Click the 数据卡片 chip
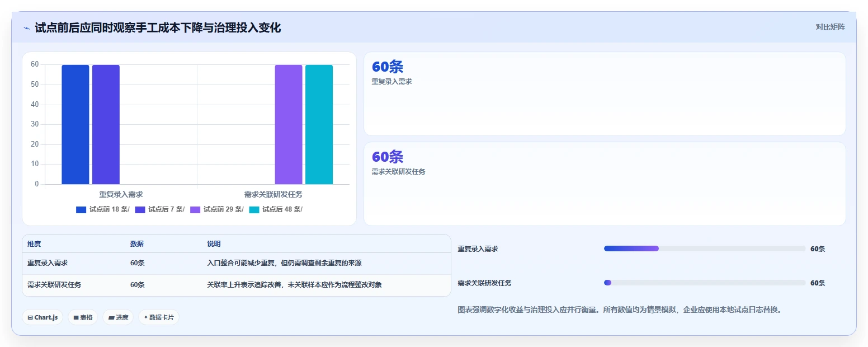The height and width of the screenshot is (347, 868). coord(159,317)
